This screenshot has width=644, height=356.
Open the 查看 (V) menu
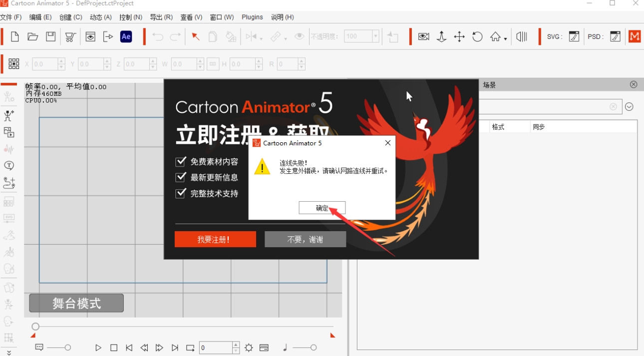tap(191, 17)
